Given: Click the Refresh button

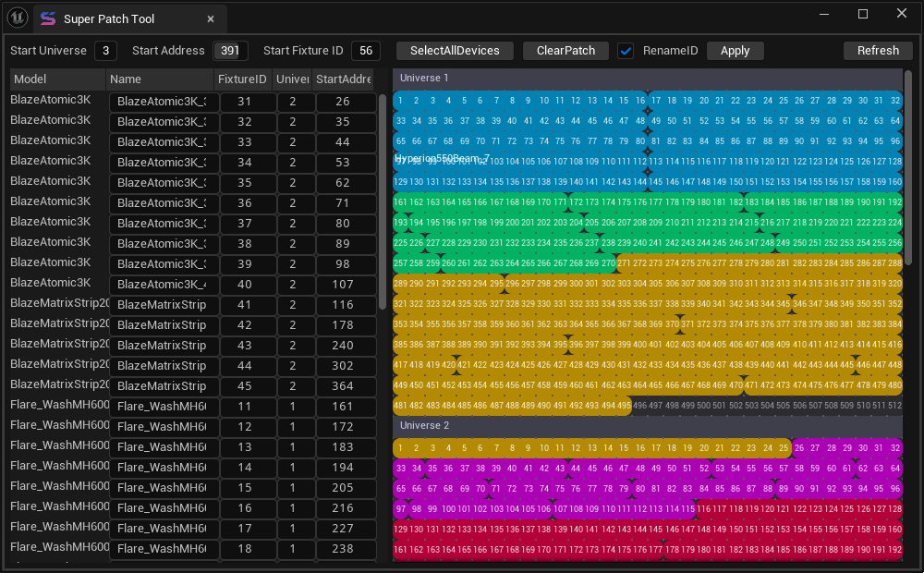Looking at the screenshot, I should coord(878,51).
